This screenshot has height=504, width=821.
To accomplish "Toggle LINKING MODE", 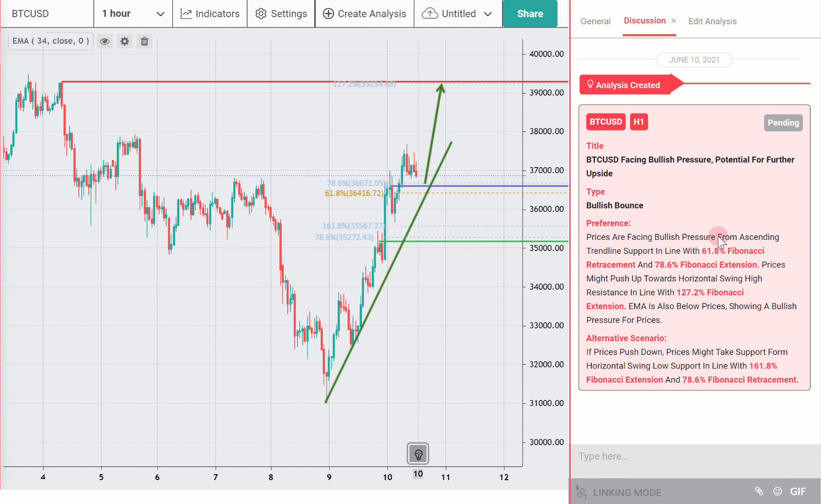I will [619, 492].
